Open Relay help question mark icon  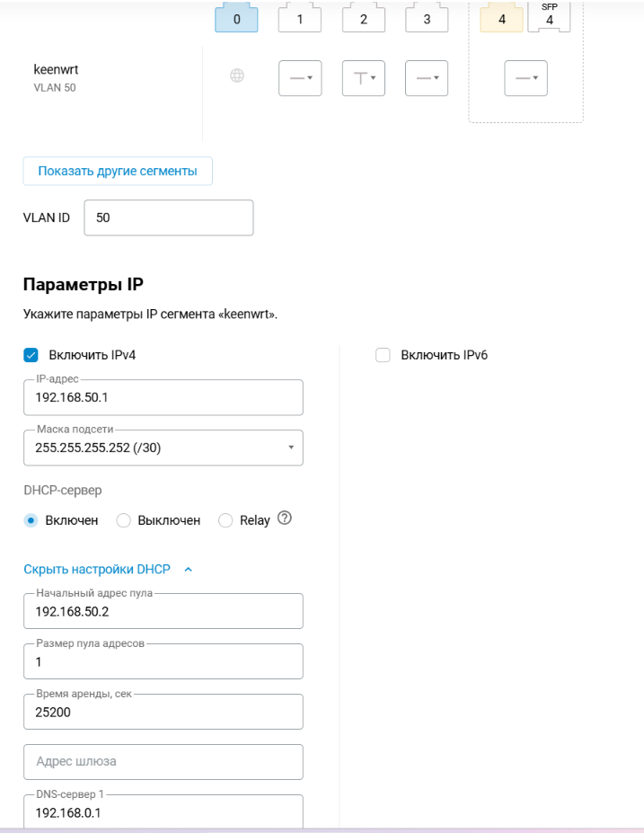[285, 518]
